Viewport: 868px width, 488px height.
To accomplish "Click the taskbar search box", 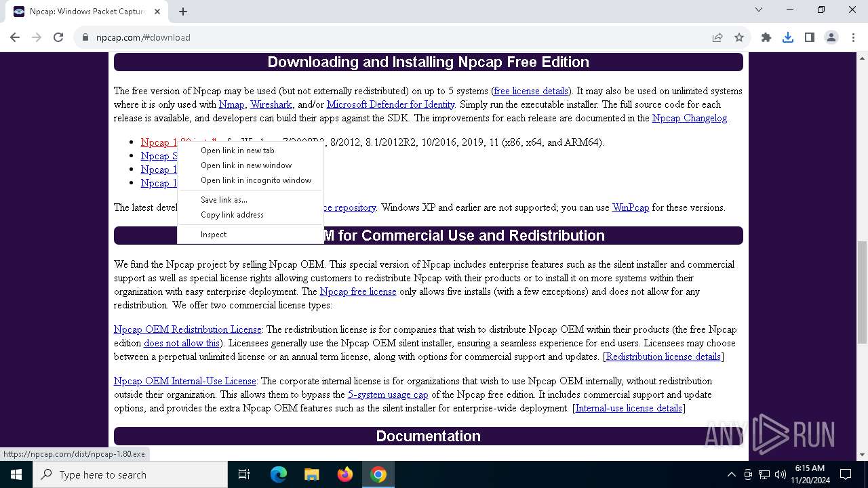I will (x=130, y=474).
